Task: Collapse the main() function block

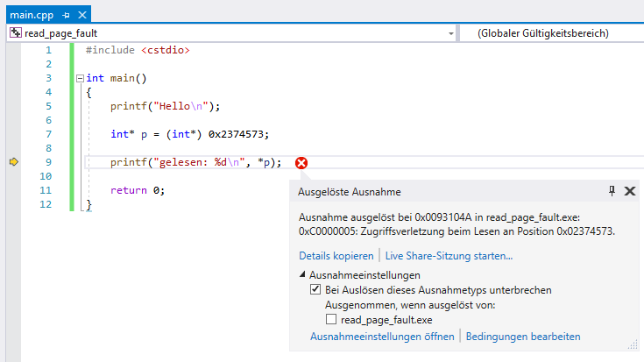Action: [80, 78]
